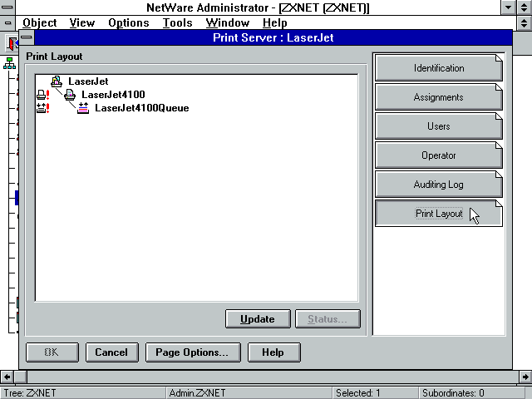
Task: Open the Users page
Action: point(438,126)
